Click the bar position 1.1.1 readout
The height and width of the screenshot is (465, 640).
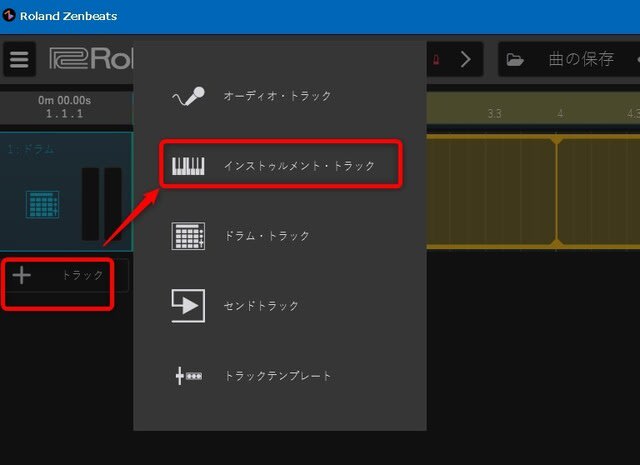click(64, 114)
